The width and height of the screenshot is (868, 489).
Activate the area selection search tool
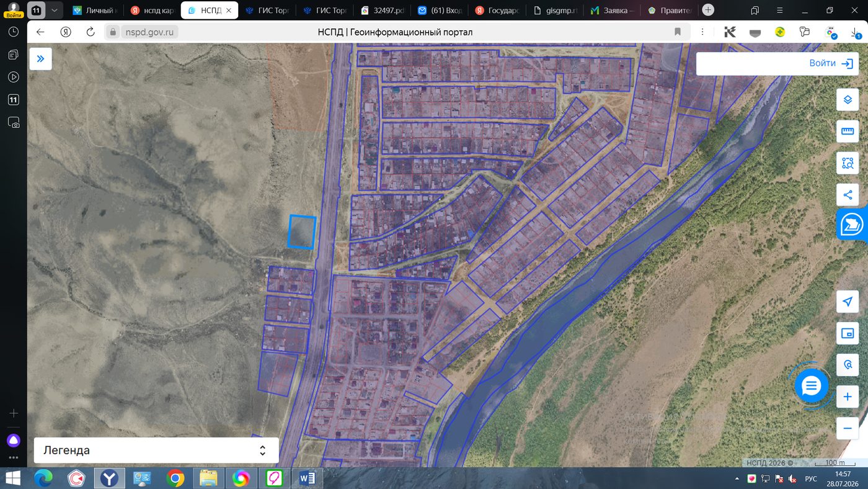click(848, 164)
